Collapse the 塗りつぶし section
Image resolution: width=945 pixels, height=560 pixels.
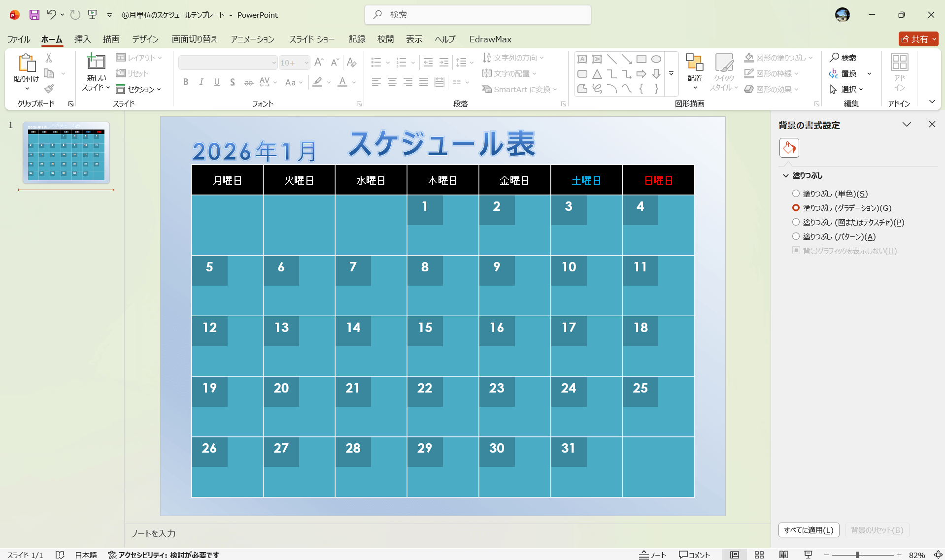(785, 175)
